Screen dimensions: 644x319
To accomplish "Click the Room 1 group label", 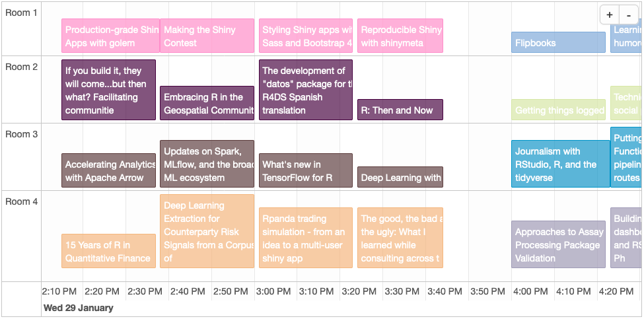I will point(21,13).
